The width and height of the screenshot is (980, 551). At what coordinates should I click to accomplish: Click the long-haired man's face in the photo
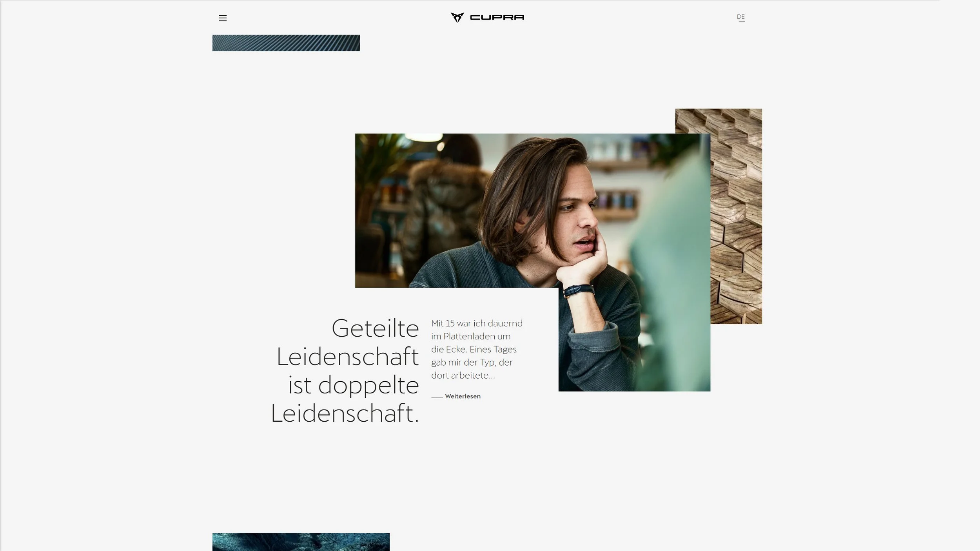[576, 219]
